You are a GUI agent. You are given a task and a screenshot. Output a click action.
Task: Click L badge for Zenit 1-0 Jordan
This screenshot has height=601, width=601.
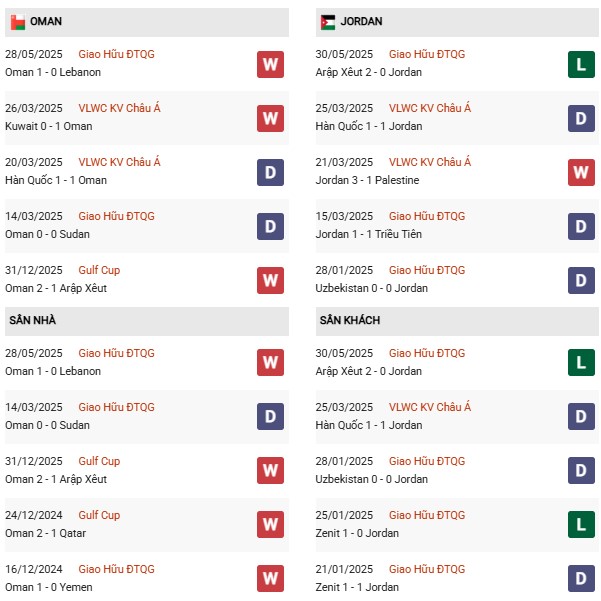click(x=581, y=524)
